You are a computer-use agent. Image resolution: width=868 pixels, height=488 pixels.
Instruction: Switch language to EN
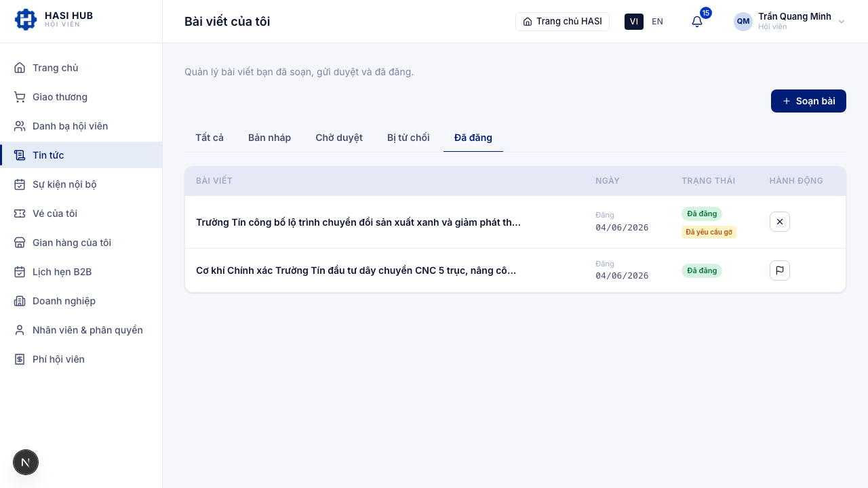(x=657, y=22)
